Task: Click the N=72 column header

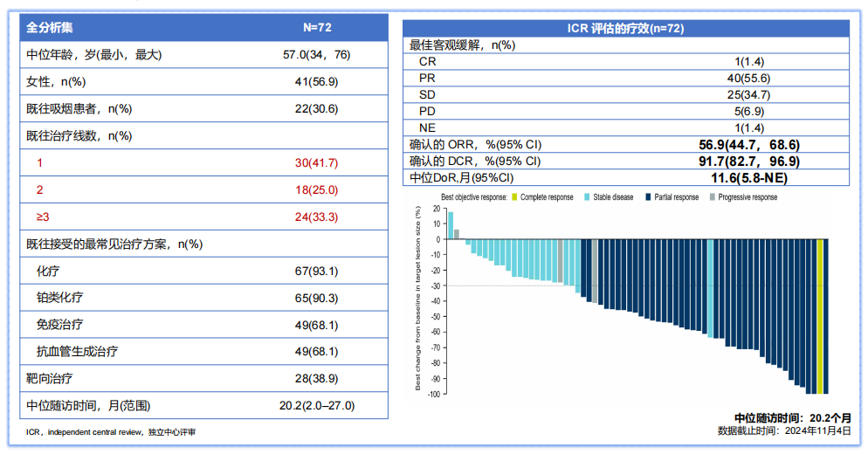Action: pos(316,27)
